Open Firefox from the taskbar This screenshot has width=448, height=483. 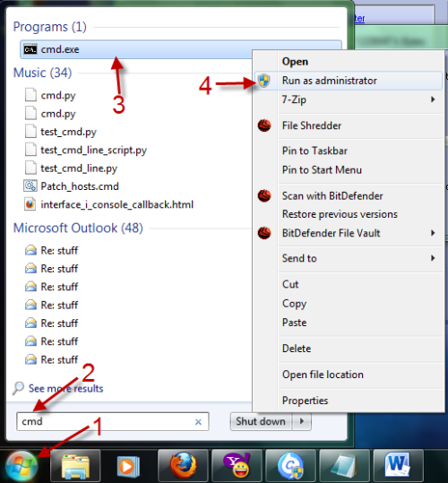pyautogui.click(x=183, y=466)
